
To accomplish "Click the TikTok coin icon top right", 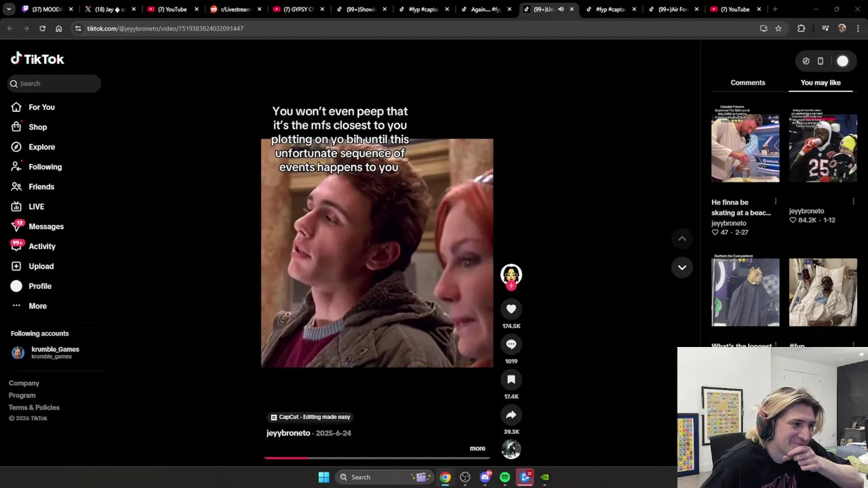I will [x=806, y=61].
